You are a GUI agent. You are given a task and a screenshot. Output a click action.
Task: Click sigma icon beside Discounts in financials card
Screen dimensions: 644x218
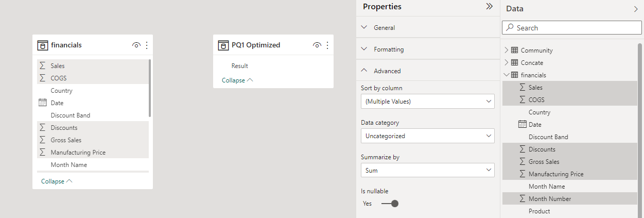tap(42, 128)
